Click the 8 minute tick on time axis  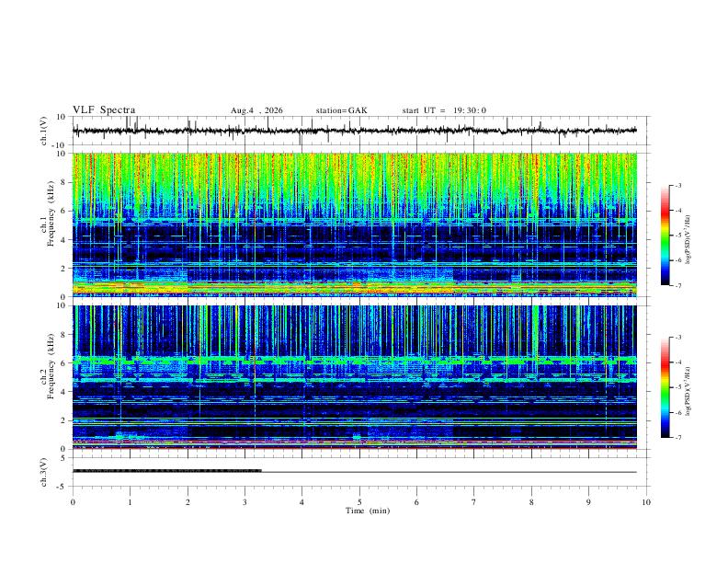pyautogui.click(x=531, y=502)
